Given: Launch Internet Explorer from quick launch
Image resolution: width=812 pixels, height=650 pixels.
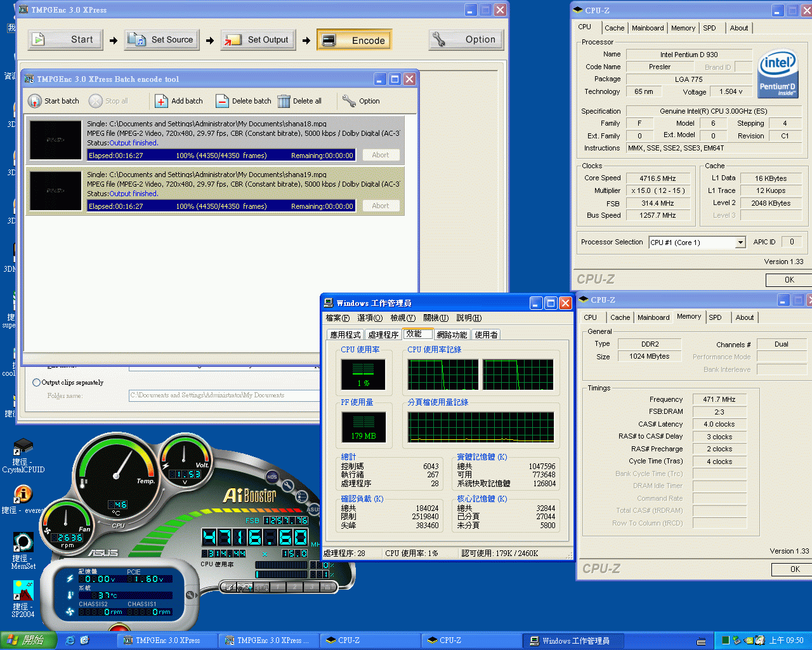Looking at the screenshot, I should [x=70, y=640].
